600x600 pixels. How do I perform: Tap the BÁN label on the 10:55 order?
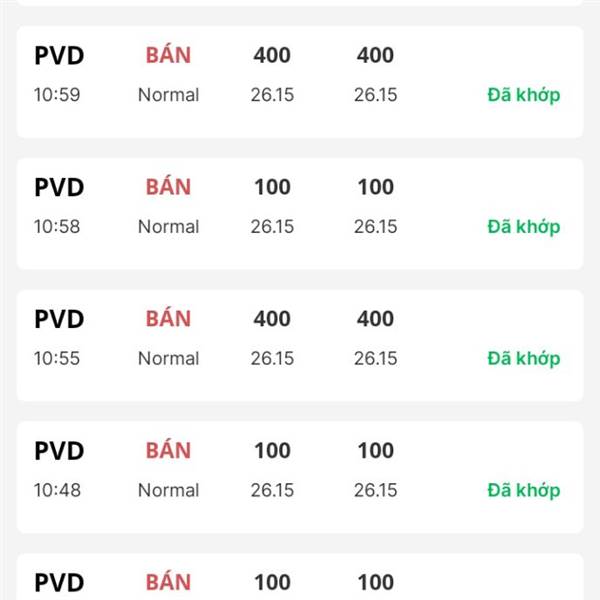(168, 319)
